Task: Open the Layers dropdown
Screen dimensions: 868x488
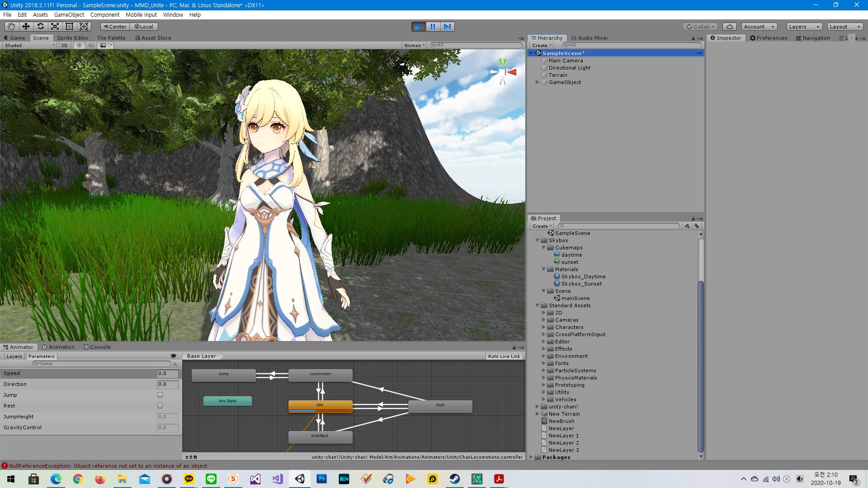Action: [x=804, y=27]
